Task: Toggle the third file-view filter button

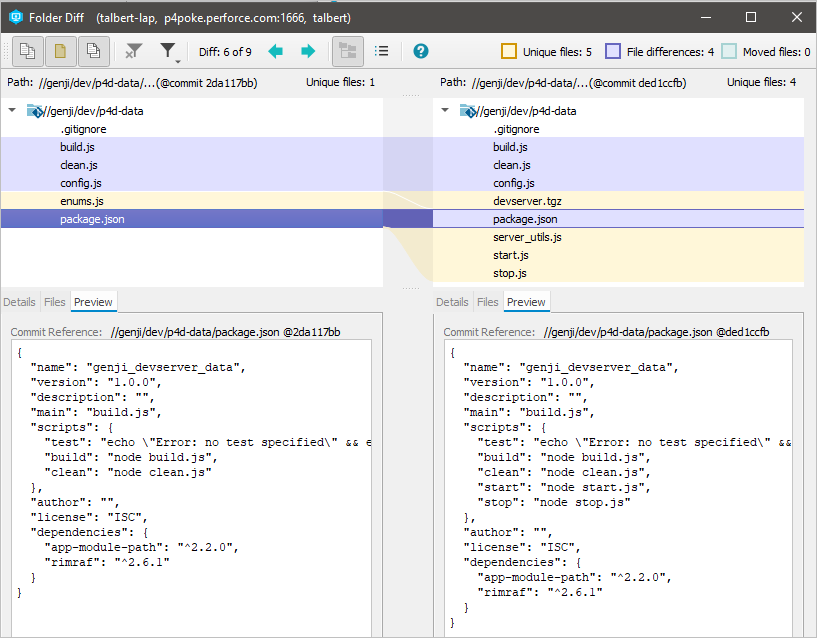Action: (x=93, y=51)
